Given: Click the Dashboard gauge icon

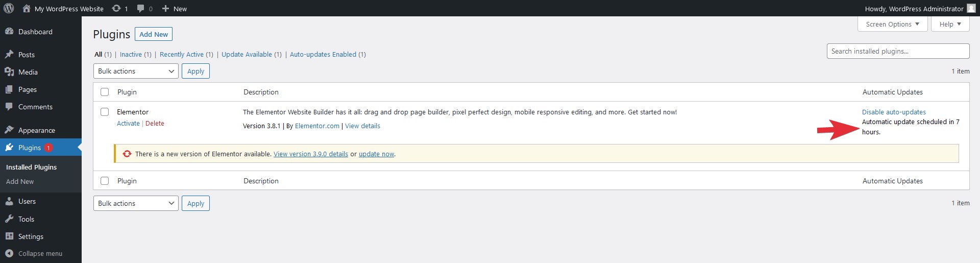Looking at the screenshot, I should 9,31.
